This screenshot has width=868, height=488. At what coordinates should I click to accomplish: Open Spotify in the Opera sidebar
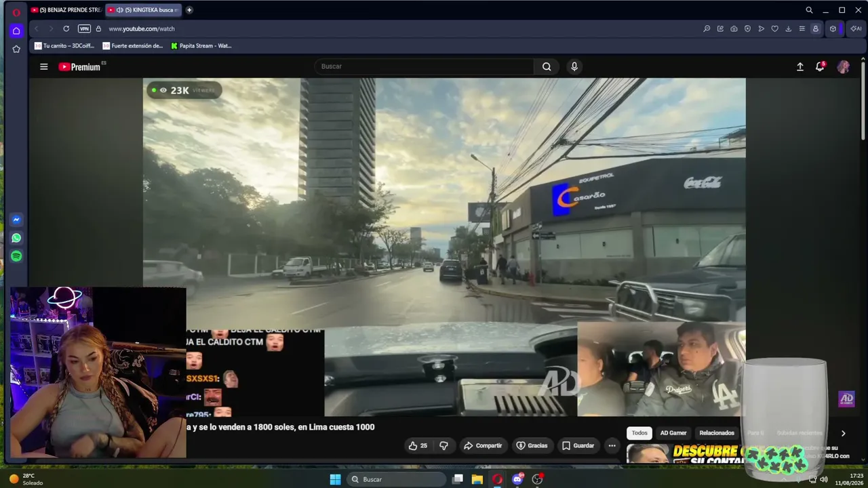tap(16, 256)
